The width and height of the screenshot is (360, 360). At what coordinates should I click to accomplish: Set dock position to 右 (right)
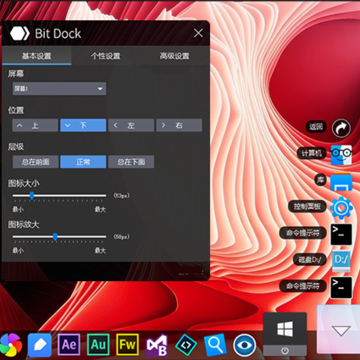pos(179,125)
